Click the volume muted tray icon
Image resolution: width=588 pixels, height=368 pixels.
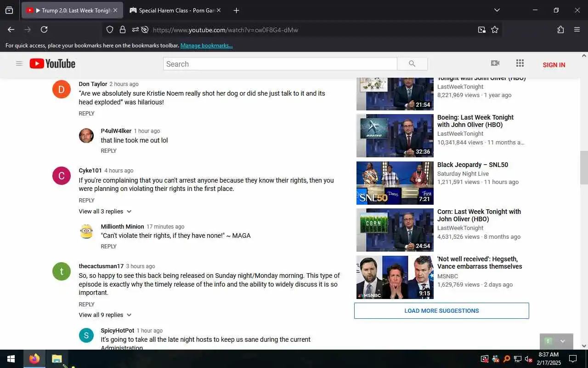pyautogui.click(x=528, y=359)
